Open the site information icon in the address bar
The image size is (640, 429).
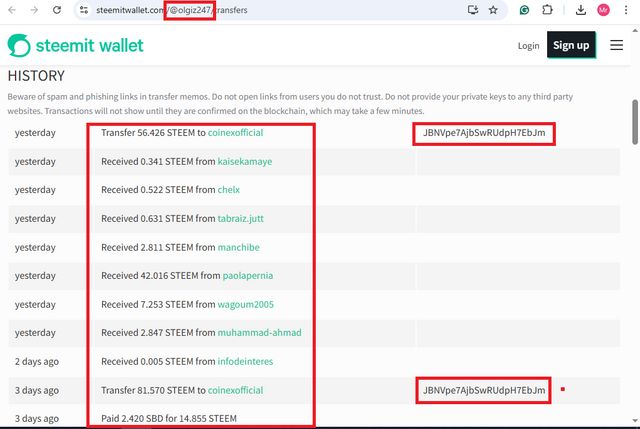click(84, 10)
